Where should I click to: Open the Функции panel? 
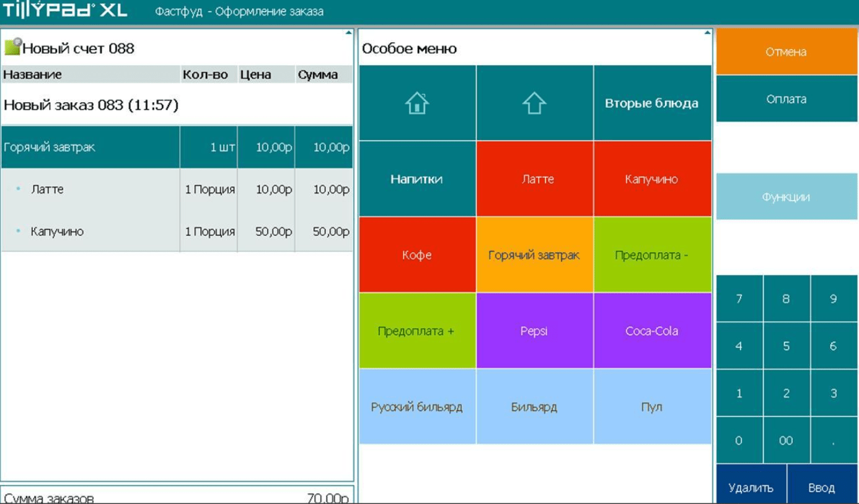pos(786,196)
